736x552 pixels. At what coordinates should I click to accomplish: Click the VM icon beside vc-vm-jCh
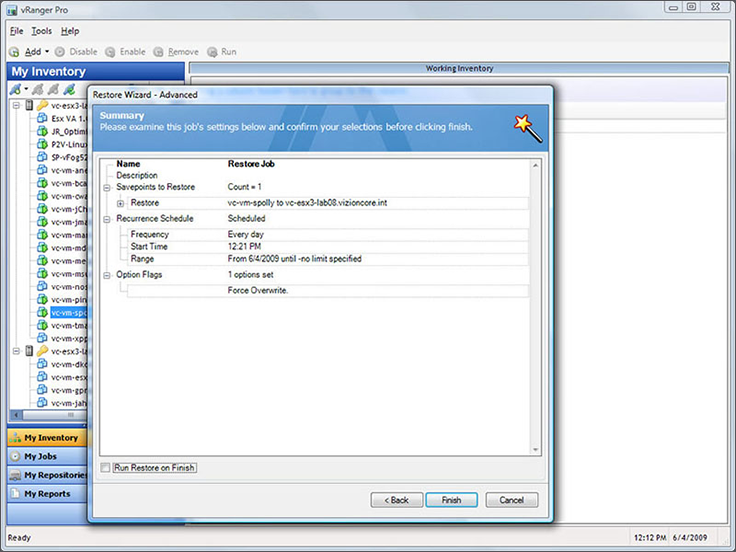pyautogui.click(x=42, y=208)
